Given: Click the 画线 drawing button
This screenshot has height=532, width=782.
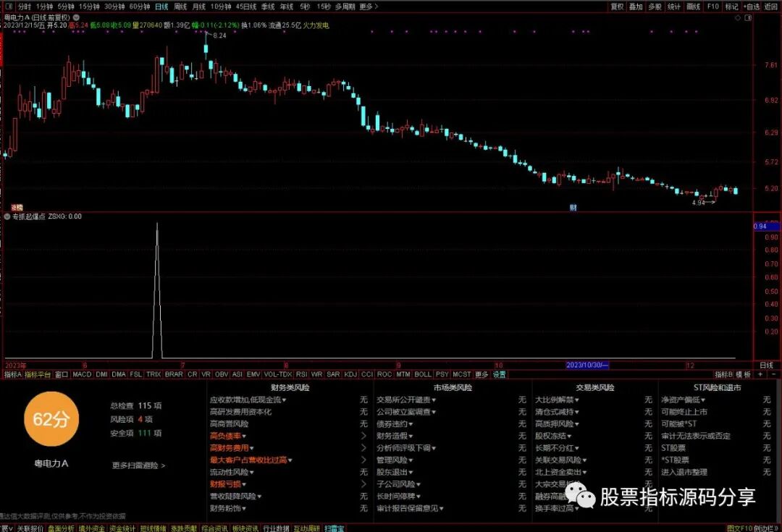Looking at the screenshot, I should pos(693,7).
